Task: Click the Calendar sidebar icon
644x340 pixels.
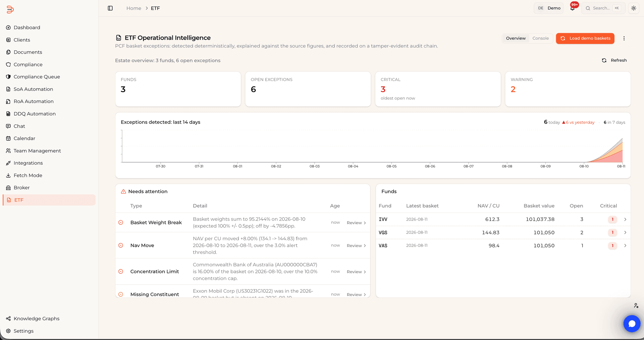Action: click(8, 138)
